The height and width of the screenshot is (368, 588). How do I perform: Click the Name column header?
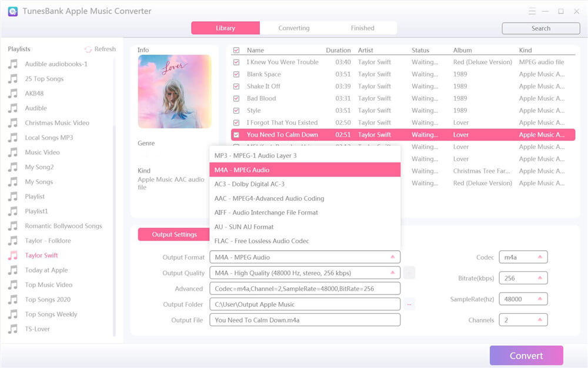coord(255,50)
